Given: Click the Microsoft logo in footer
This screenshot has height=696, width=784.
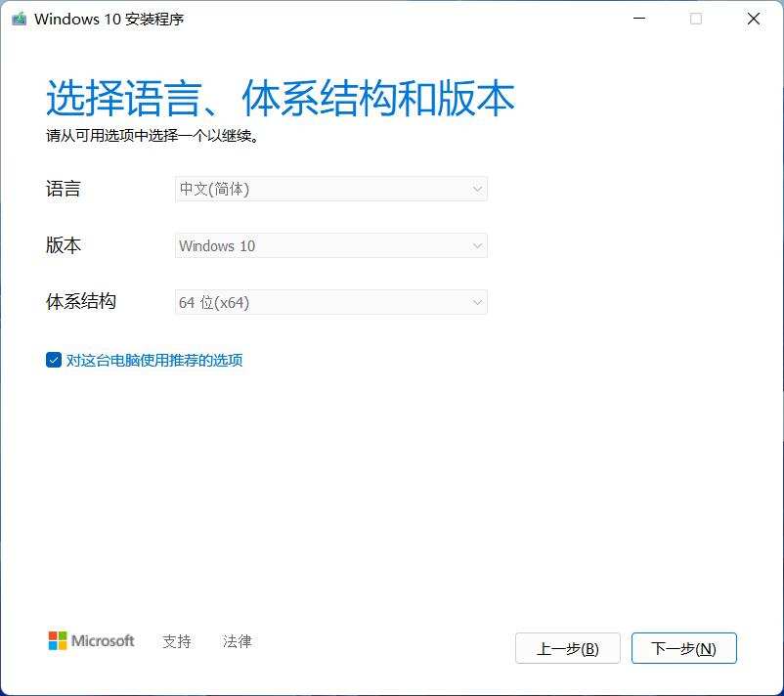Looking at the screenshot, I should click(x=91, y=640).
